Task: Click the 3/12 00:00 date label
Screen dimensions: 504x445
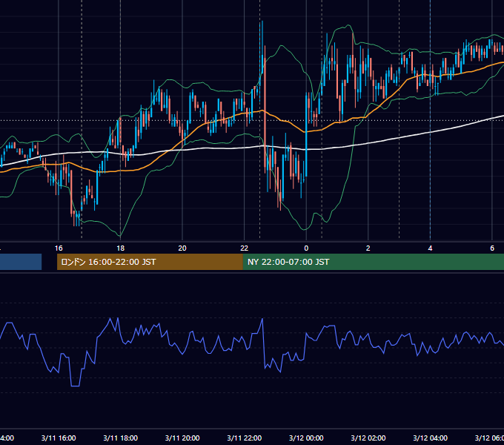Action: (306, 438)
